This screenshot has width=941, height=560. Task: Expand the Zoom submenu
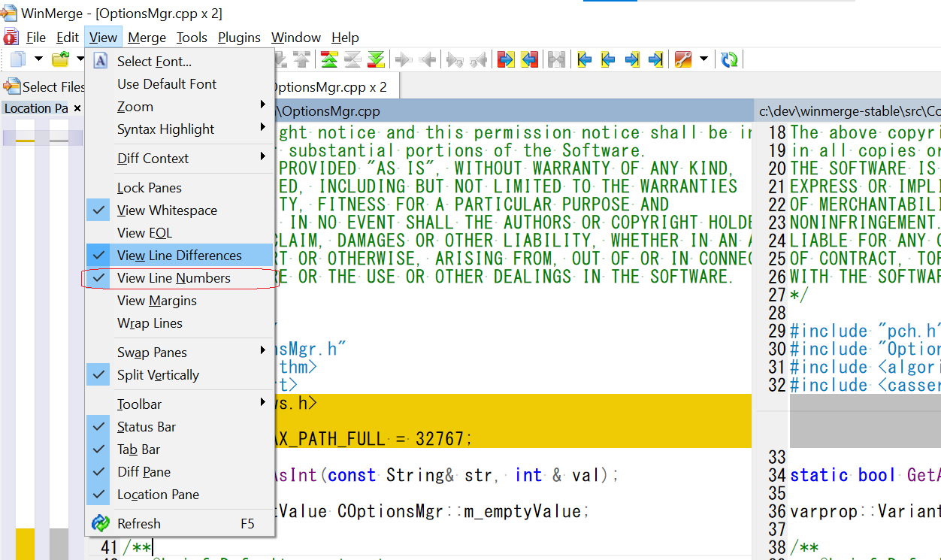pyautogui.click(x=135, y=106)
